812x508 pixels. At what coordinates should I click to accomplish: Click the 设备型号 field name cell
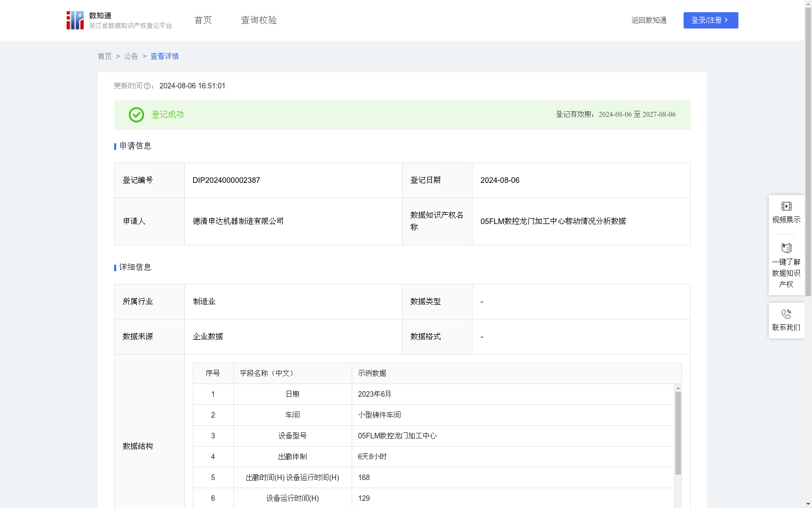292,436
